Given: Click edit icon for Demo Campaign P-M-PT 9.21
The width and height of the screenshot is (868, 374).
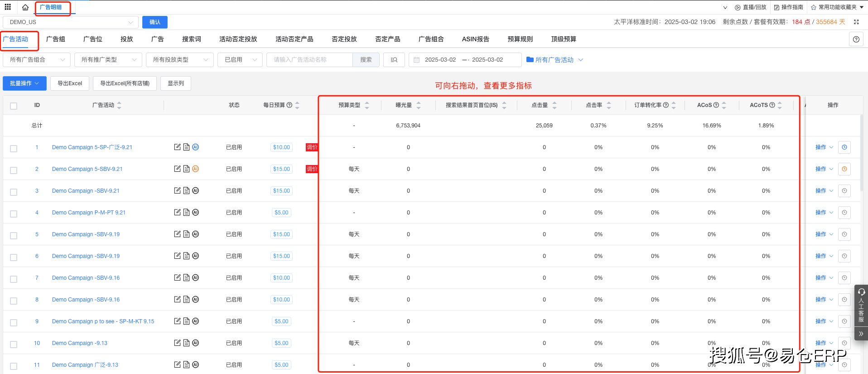Looking at the screenshot, I should coord(178,213).
